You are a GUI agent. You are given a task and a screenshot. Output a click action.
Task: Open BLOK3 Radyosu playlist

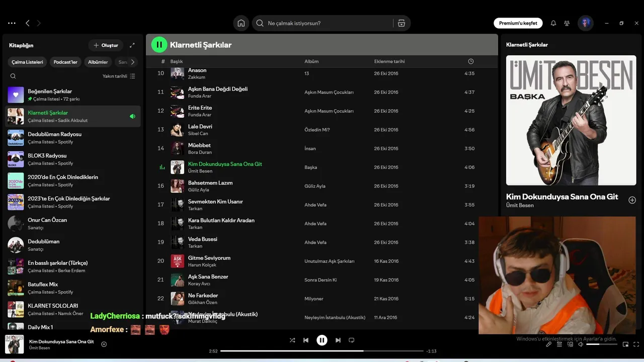click(x=73, y=159)
